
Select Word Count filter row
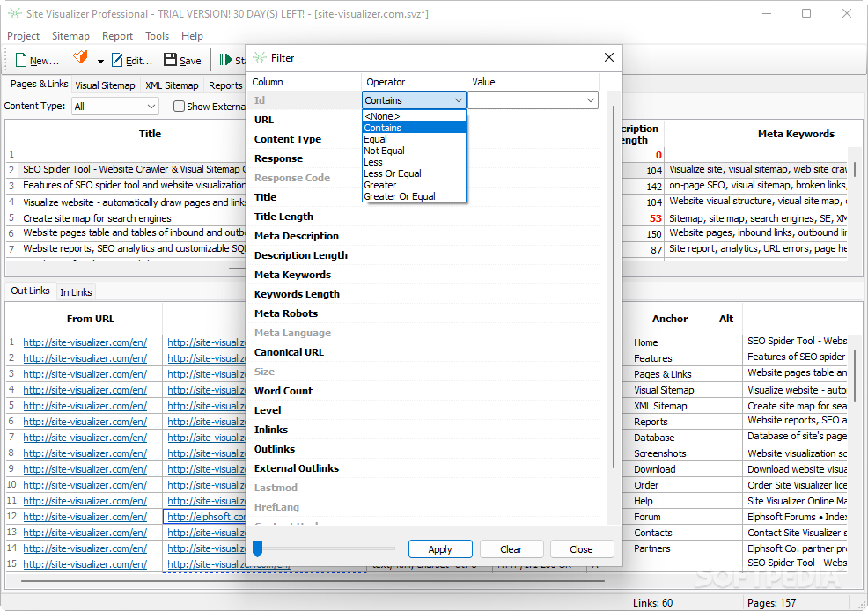point(283,391)
